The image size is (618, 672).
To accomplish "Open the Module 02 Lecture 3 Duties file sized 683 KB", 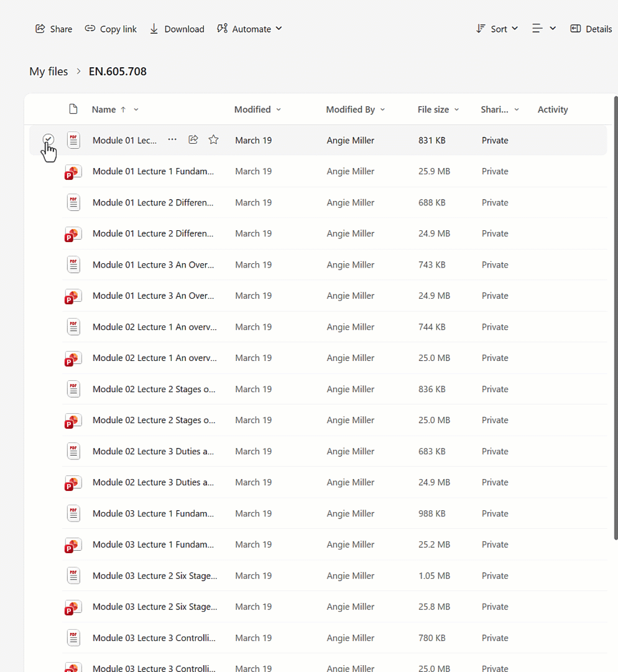I will tap(153, 451).
